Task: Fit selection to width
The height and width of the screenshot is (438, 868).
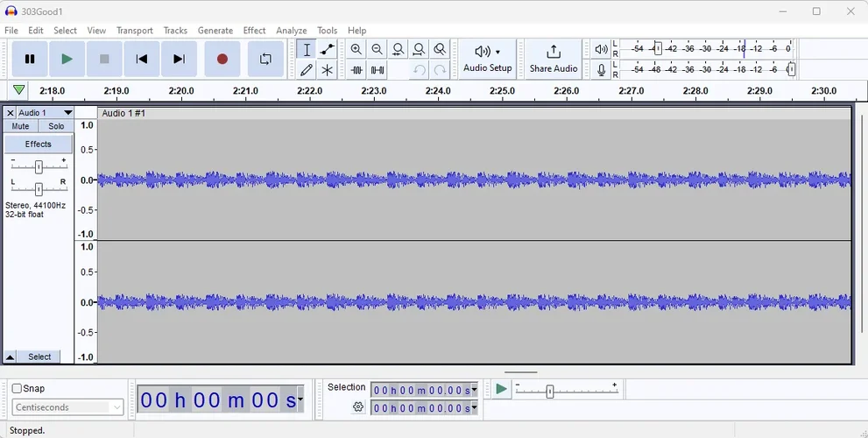Action: coord(398,49)
